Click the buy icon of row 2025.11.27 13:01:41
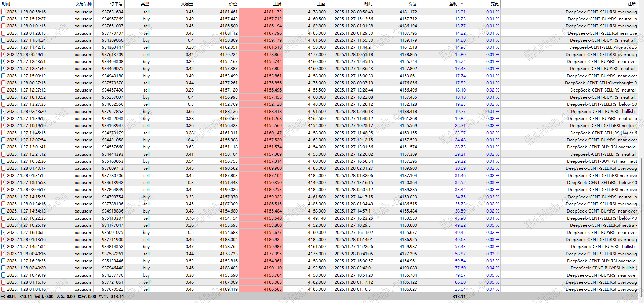Viewport: 644px width, 303px height. tap(3, 147)
